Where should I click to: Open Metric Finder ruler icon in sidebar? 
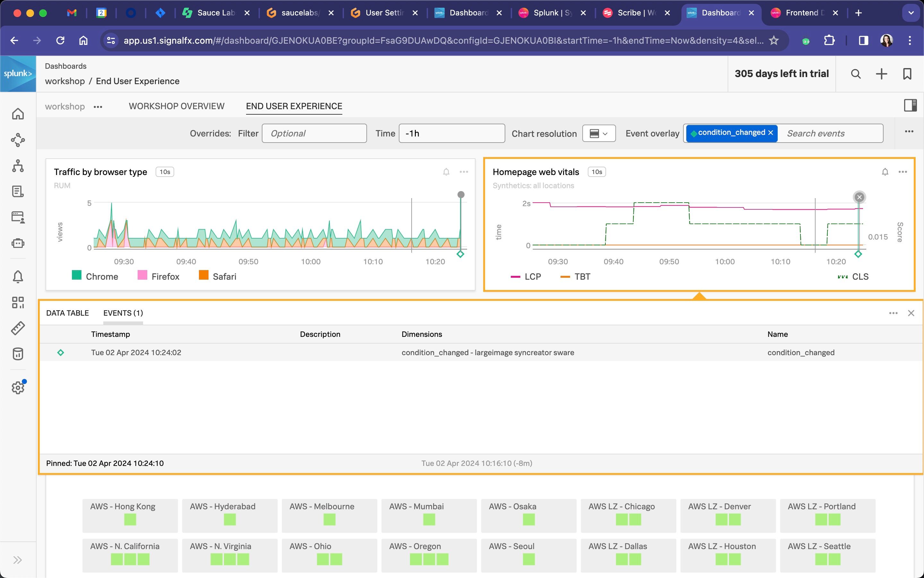tap(18, 328)
